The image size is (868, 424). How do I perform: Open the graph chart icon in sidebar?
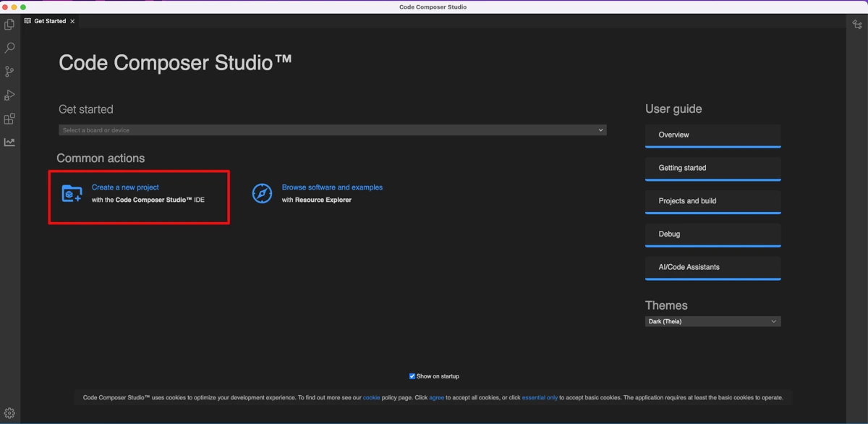point(9,143)
